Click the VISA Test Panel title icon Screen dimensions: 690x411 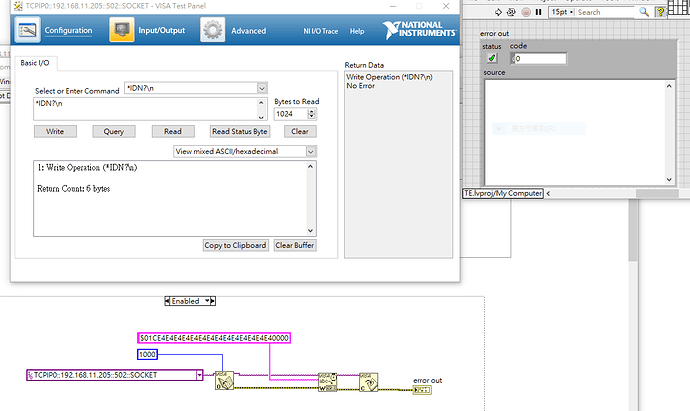tap(18, 6)
